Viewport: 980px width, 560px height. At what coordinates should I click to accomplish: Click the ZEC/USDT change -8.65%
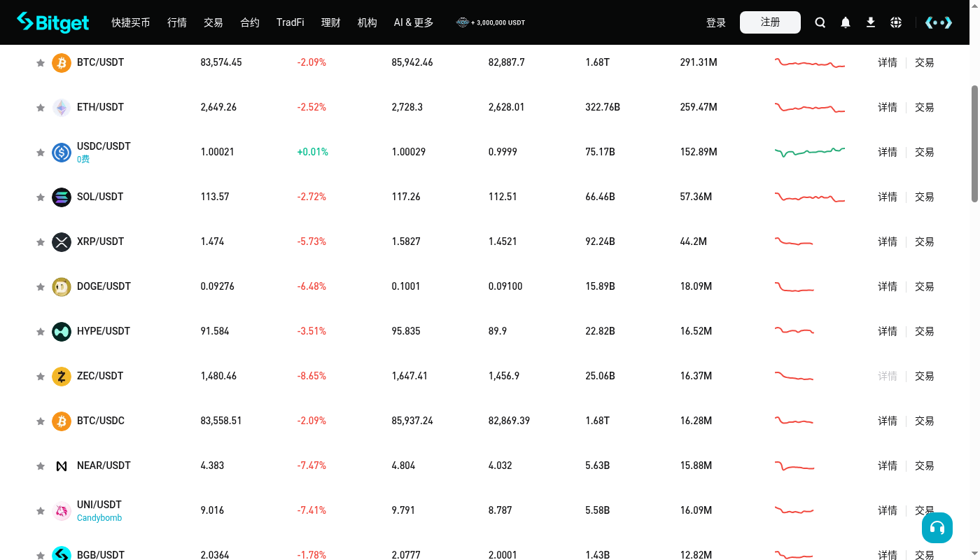pos(311,376)
